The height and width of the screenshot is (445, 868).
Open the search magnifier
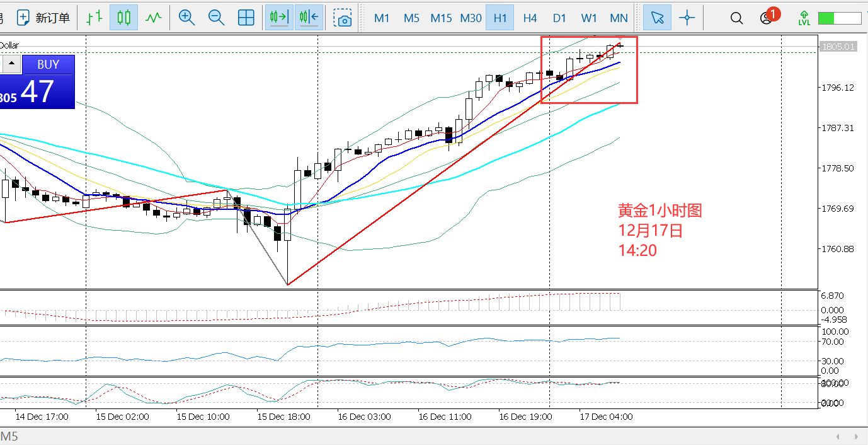(x=736, y=18)
